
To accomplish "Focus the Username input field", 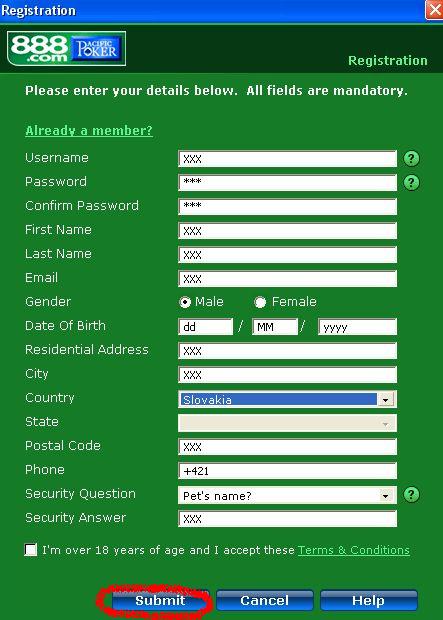I will [x=288, y=159].
